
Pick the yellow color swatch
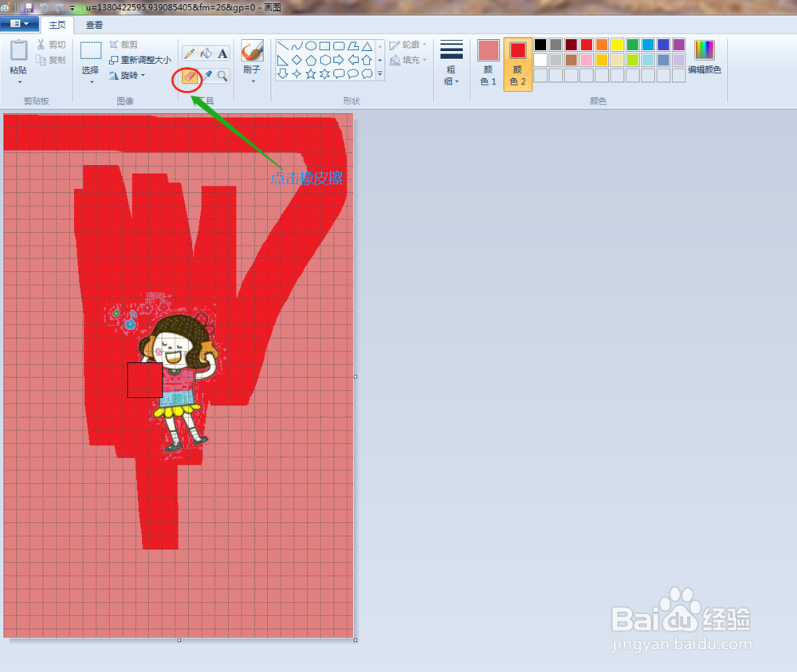pyautogui.click(x=617, y=45)
